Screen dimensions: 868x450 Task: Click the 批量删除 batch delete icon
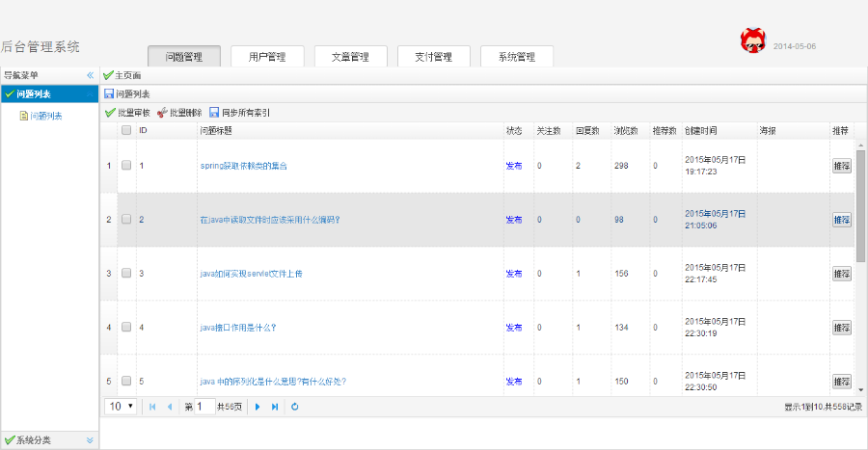[162, 113]
